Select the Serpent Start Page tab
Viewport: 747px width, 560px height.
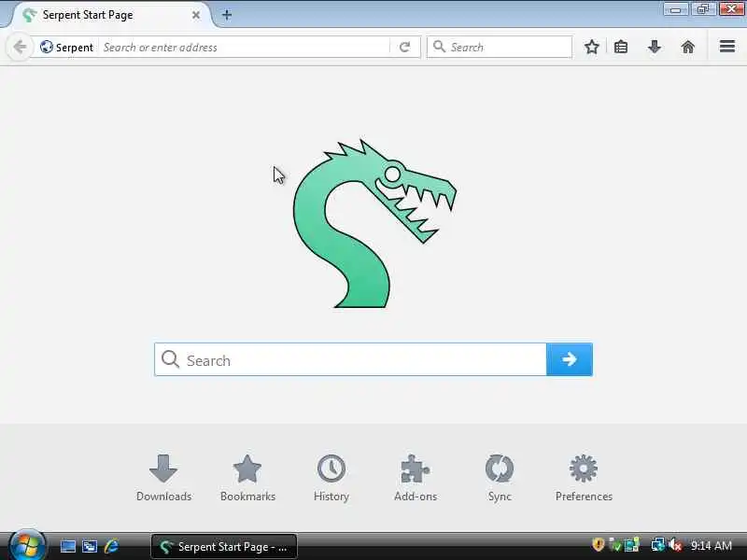(112, 15)
